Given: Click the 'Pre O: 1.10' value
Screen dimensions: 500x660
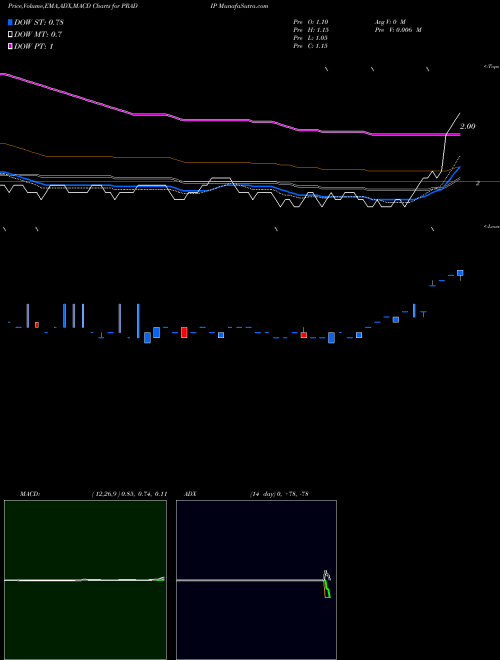Looking at the screenshot, I should point(311,22).
